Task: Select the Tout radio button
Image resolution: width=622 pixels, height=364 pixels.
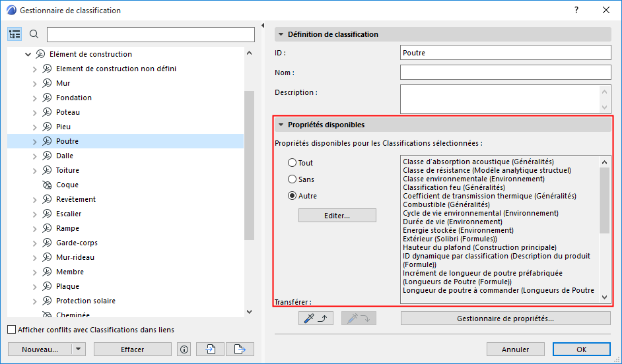Action: point(293,162)
